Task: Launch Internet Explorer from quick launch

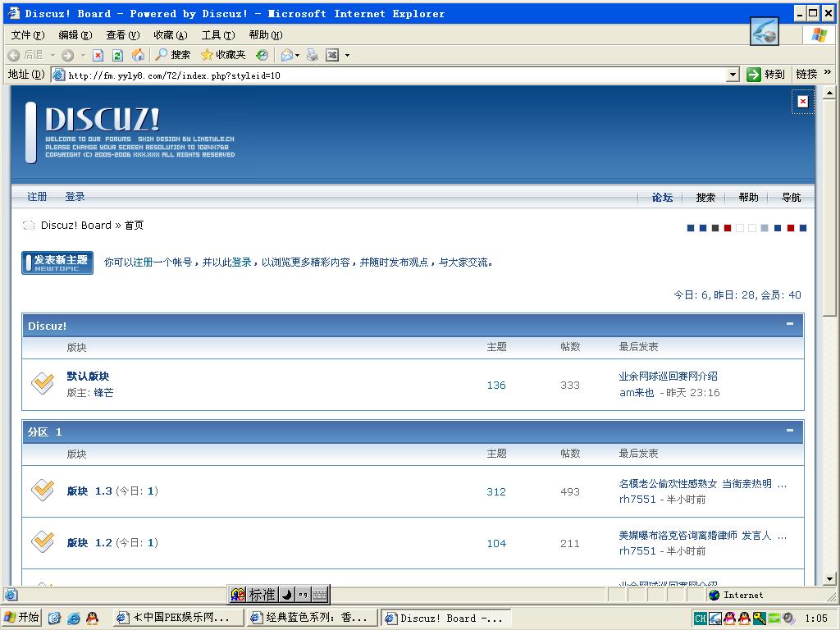Action: 73,619
